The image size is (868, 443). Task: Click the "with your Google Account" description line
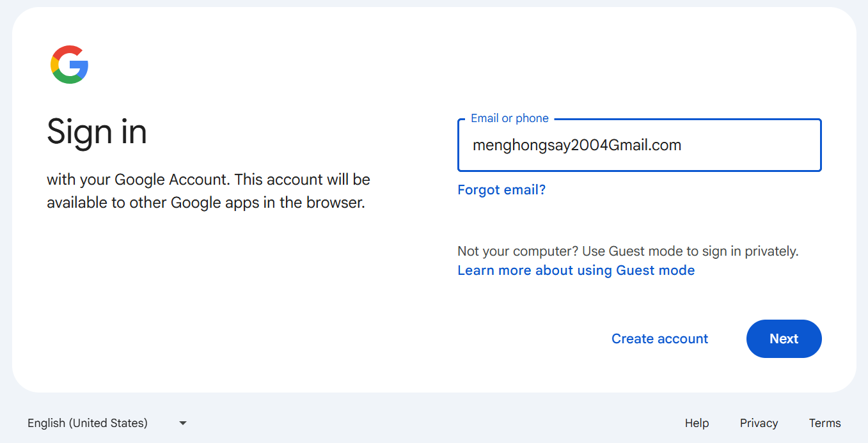(x=208, y=179)
